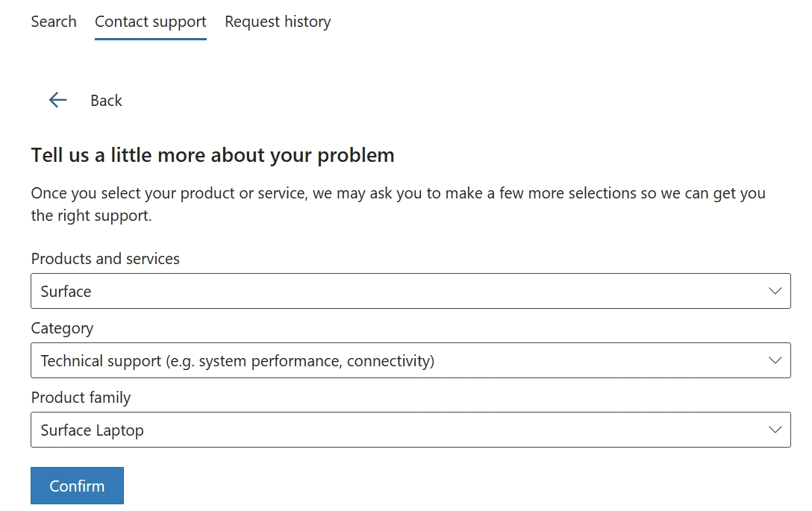
Task: Click the selected 'Surface' value text
Action: [66, 292]
